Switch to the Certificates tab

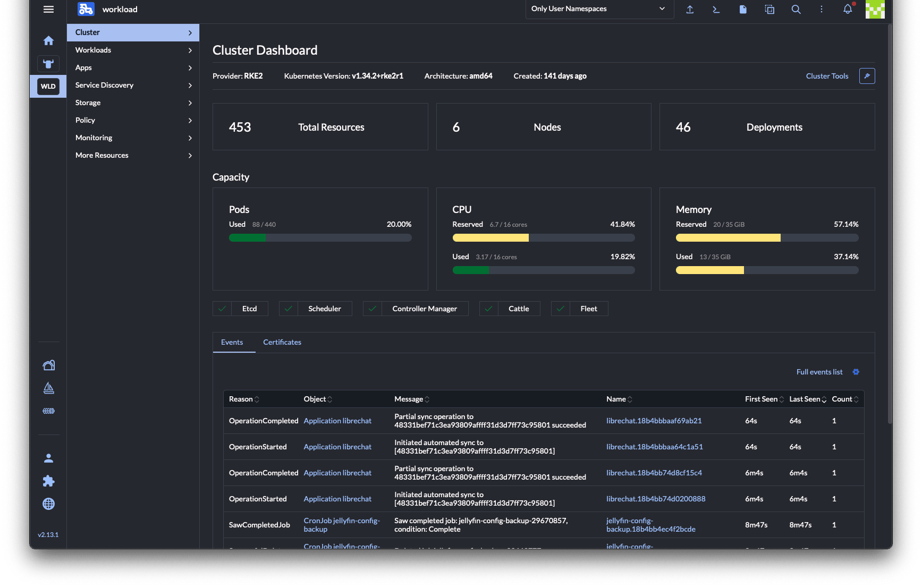coord(282,342)
